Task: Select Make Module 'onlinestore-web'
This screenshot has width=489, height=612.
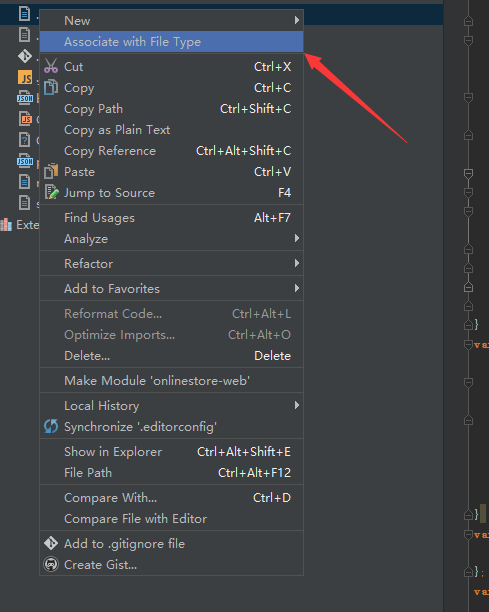Action: tap(171, 380)
